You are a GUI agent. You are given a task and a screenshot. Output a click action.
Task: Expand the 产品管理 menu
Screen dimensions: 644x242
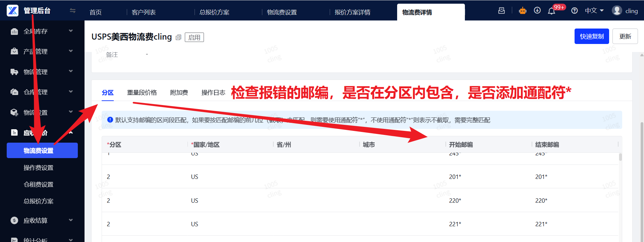(71, 51)
